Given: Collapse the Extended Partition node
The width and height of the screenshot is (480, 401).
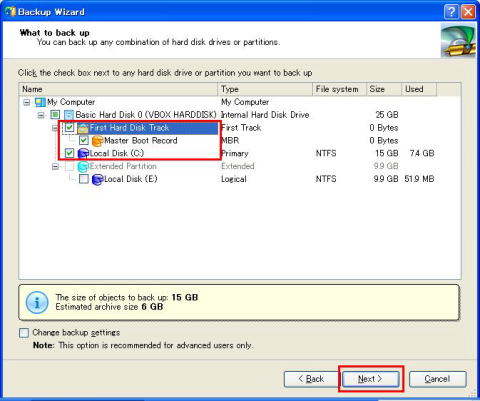Looking at the screenshot, I should 55,166.
